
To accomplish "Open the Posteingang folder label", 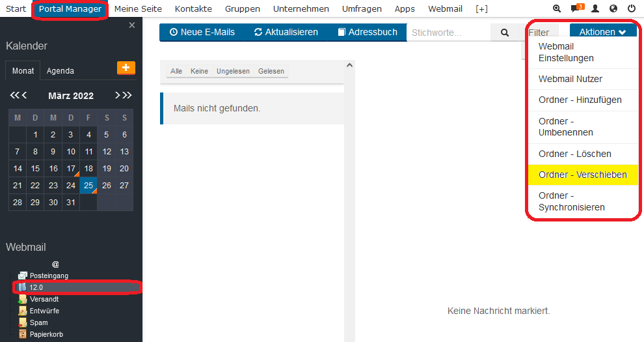I will tap(49, 276).
